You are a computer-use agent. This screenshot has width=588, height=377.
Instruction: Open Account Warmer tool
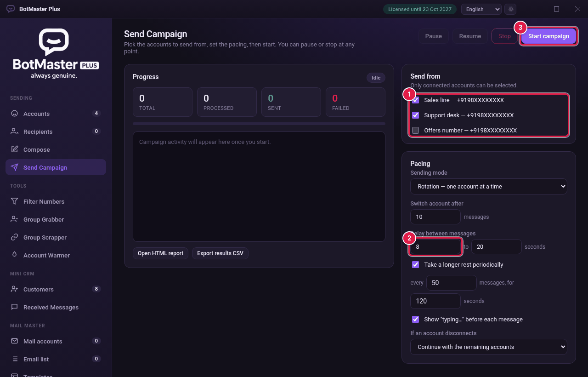click(x=56, y=255)
